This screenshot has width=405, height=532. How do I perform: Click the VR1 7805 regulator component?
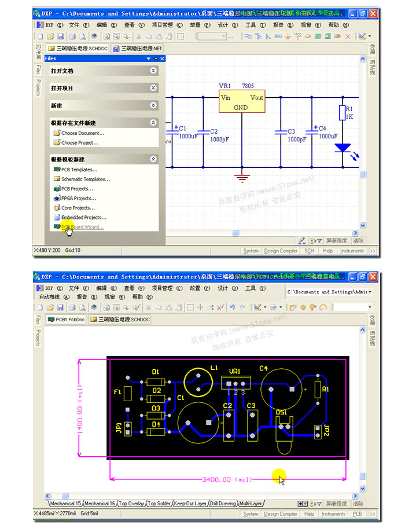click(241, 101)
